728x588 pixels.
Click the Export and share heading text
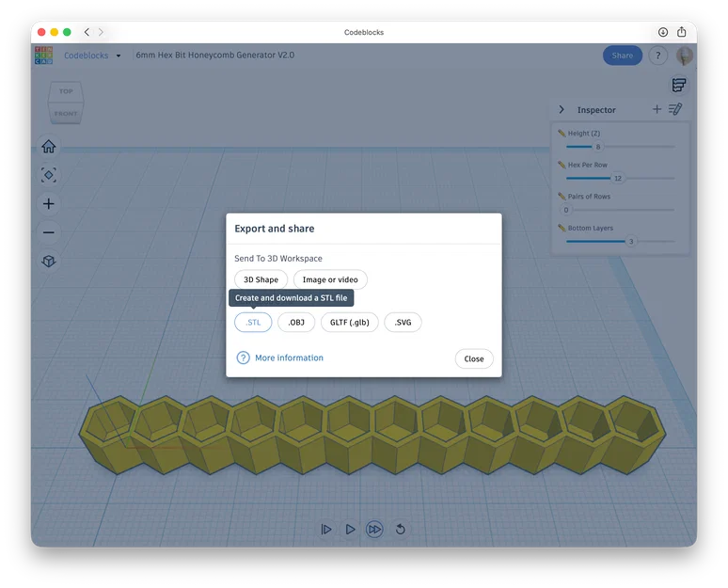(275, 229)
